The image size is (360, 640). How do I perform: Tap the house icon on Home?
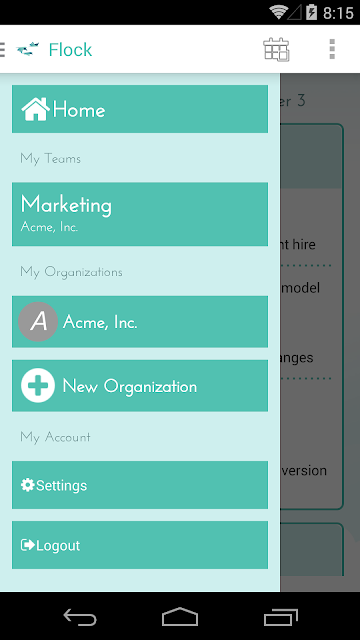[x=36, y=109]
